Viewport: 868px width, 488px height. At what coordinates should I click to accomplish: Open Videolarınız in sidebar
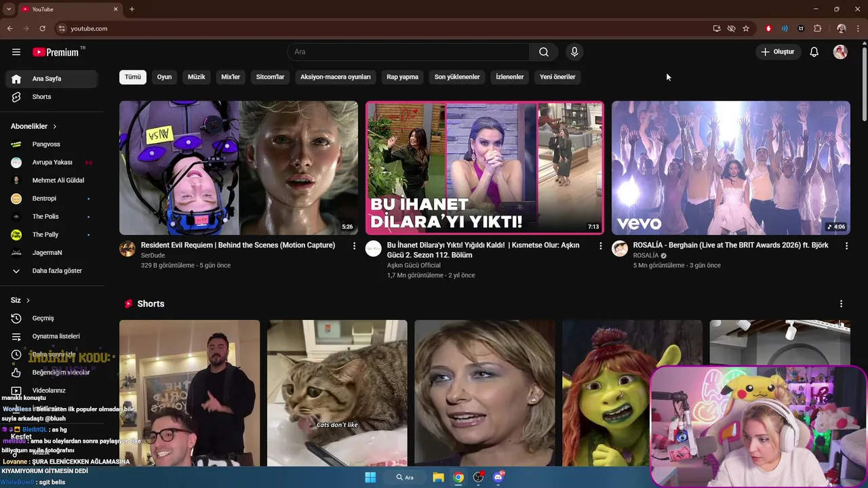pyautogui.click(x=52, y=390)
